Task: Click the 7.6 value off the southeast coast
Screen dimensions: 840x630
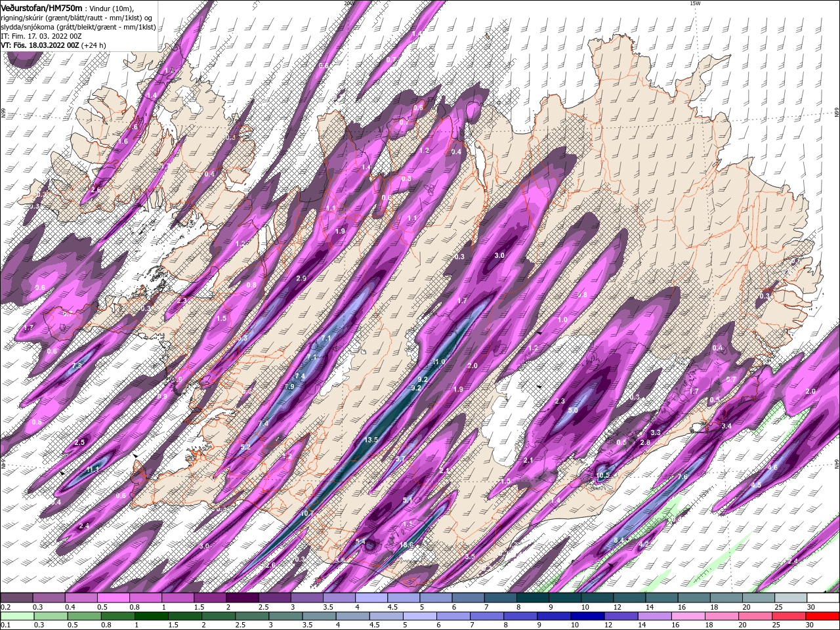Action: 682,477
